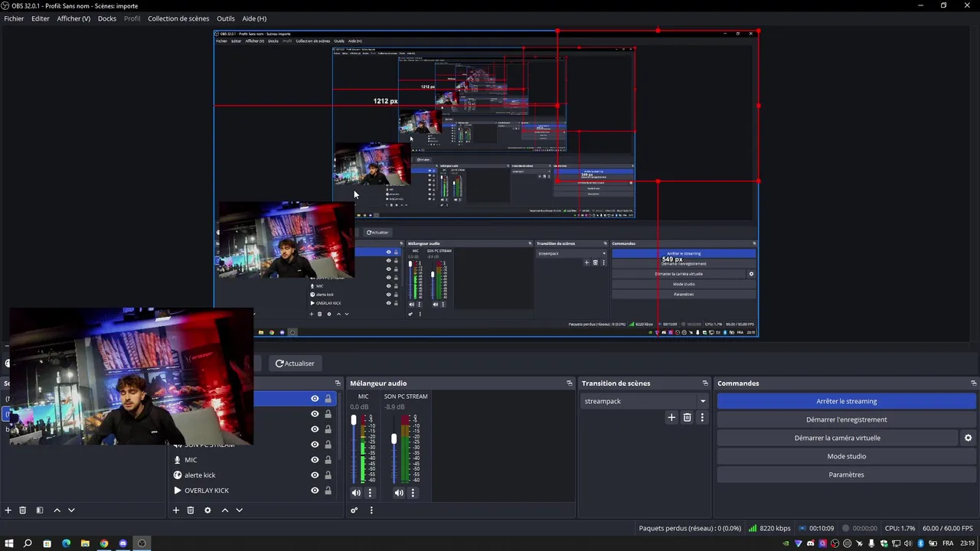Image resolution: width=980 pixels, height=551 pixels.
Task: Click Démarrer l'enregistrement button
Action: tap(846, 419)
